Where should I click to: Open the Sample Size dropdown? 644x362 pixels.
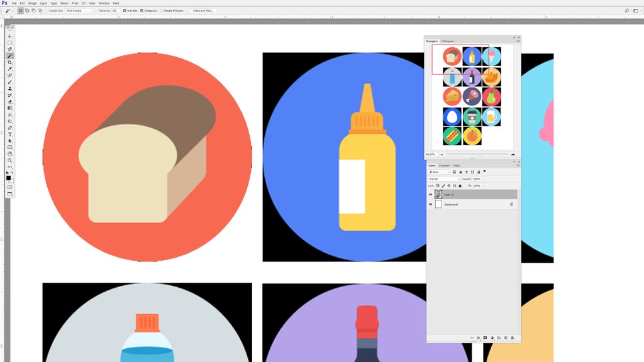pyautogui.click(x=80, y=11)
